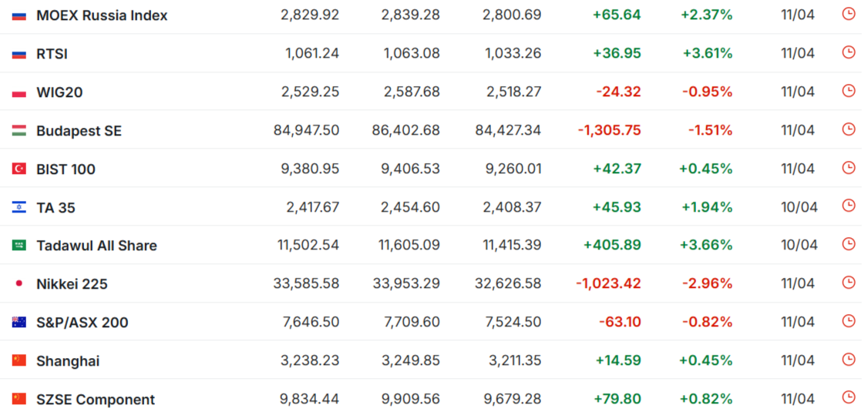The height and width of the screenshot is (415, 868).
Task: Click the clock icon in the Budapest SE row
Action: click(x=848, y=129)
